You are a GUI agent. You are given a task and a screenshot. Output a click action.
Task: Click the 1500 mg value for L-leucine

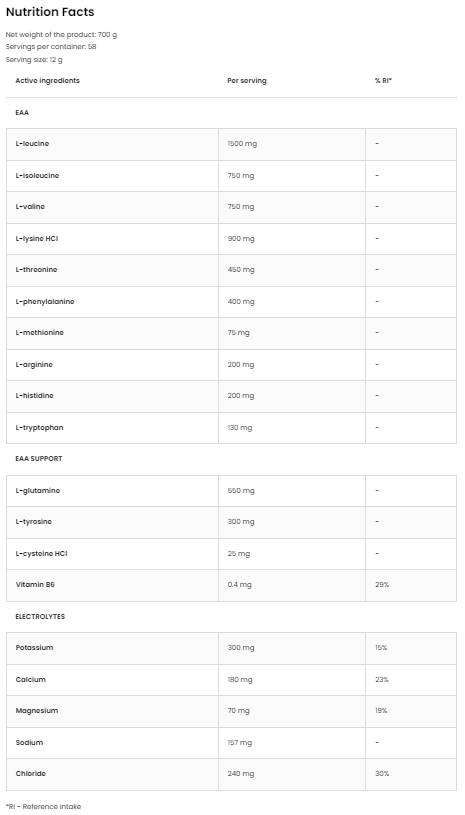(x=242, y=143)
